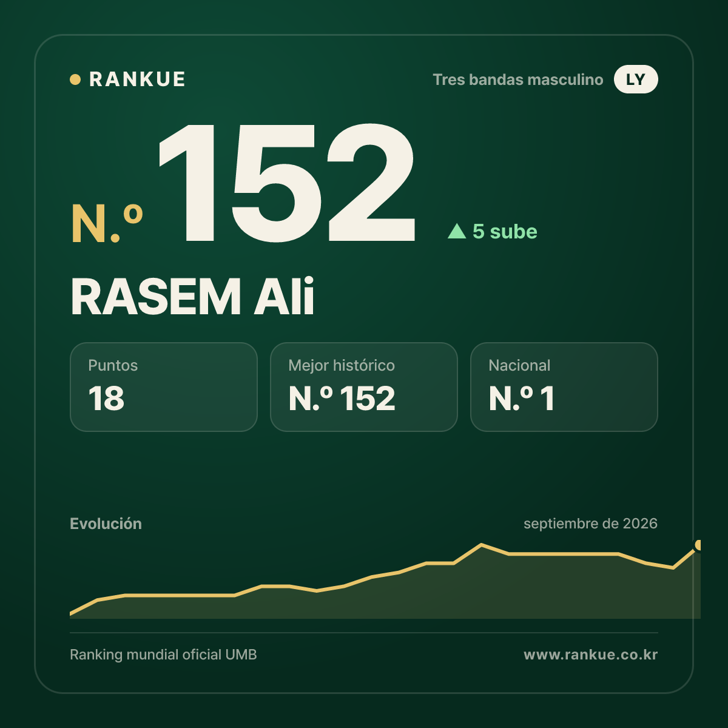Click the Ranking mundial oficial UMB text
728x728 pixels.
pyautogui.click(x=163, y=655)
